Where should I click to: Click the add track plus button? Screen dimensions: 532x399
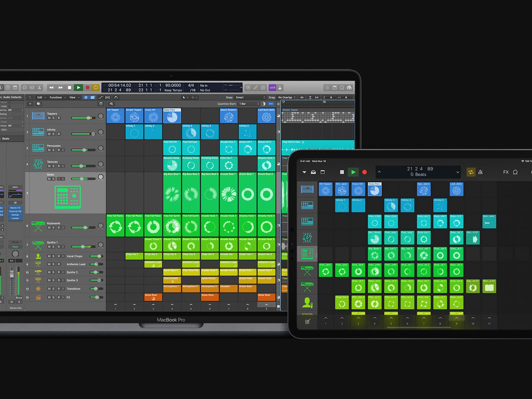click(x=30, y=104)
